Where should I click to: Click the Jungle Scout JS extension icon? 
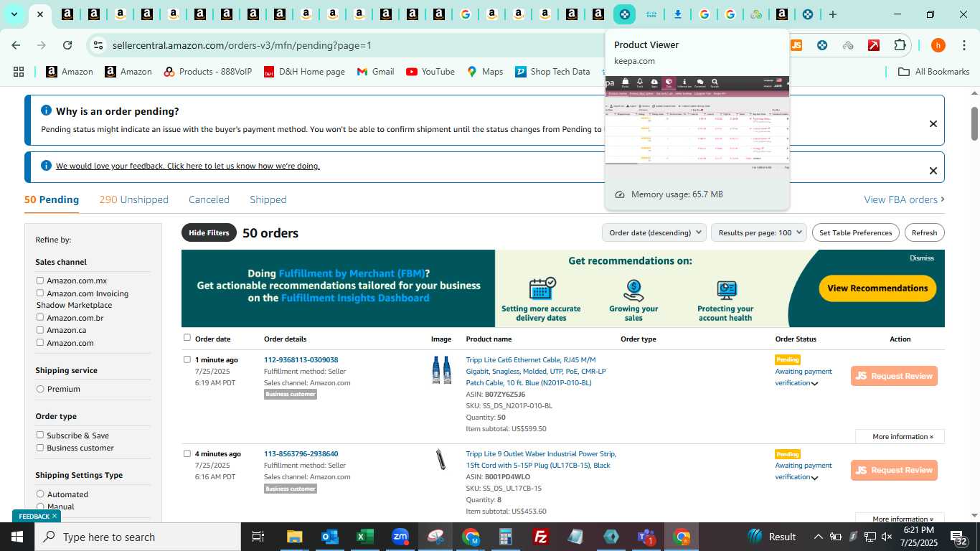796,45
